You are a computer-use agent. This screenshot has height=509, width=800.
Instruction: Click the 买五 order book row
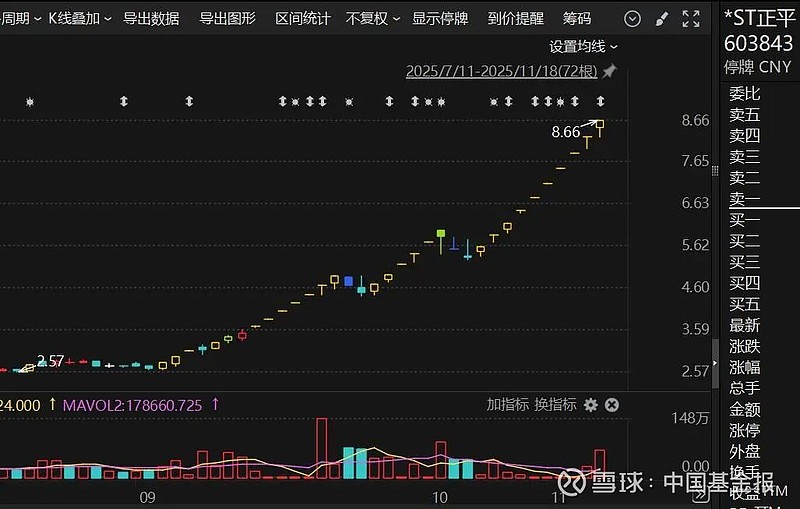pos(744,304)
